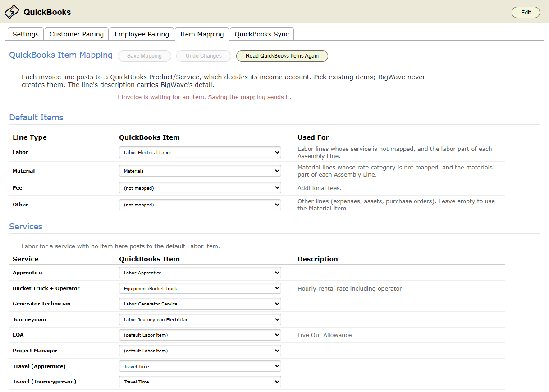
Task: Open the Project Manager item dropdown
Action: 200,351
